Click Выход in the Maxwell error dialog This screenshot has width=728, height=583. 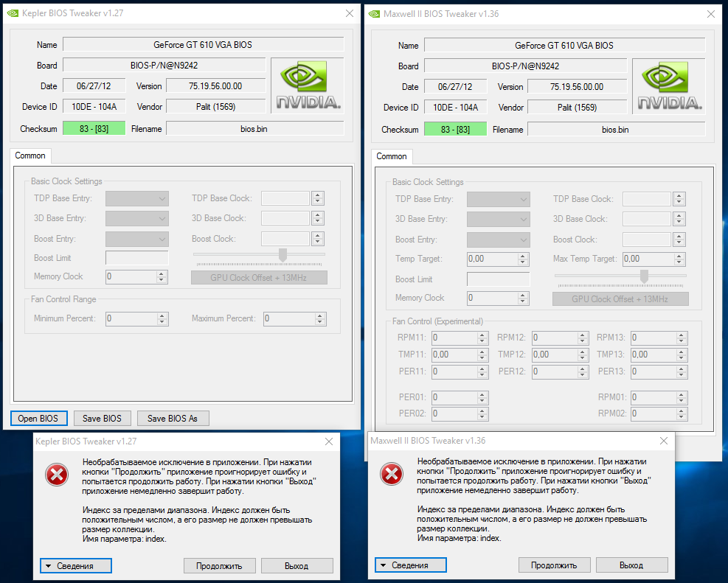[x=631, y=565]
